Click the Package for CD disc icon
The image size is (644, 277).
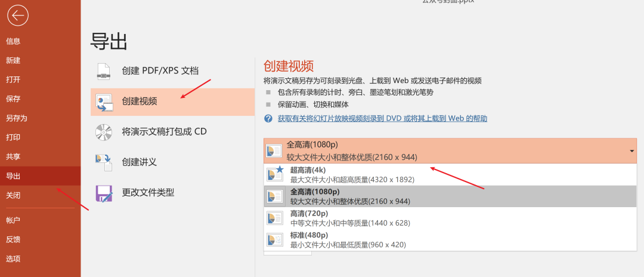point(104,132)
